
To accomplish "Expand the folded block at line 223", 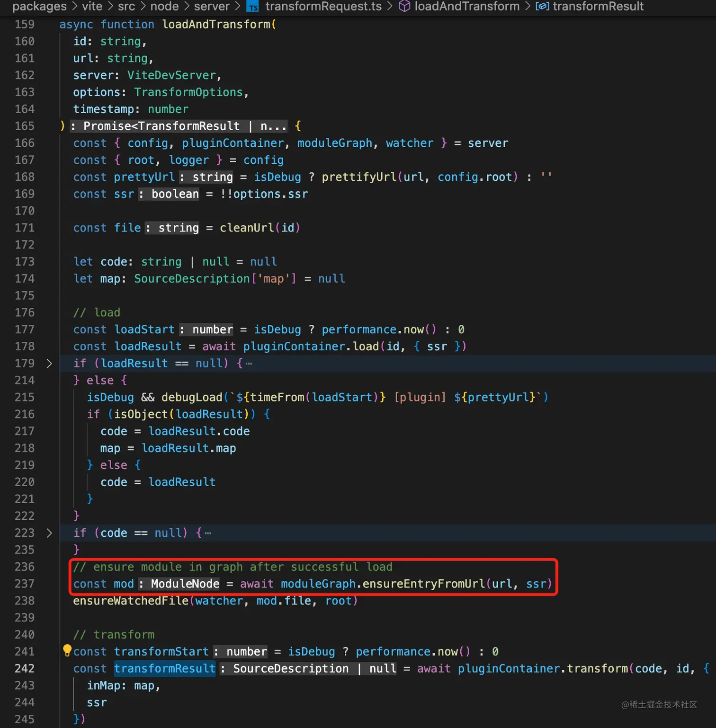I will point(49,533).
